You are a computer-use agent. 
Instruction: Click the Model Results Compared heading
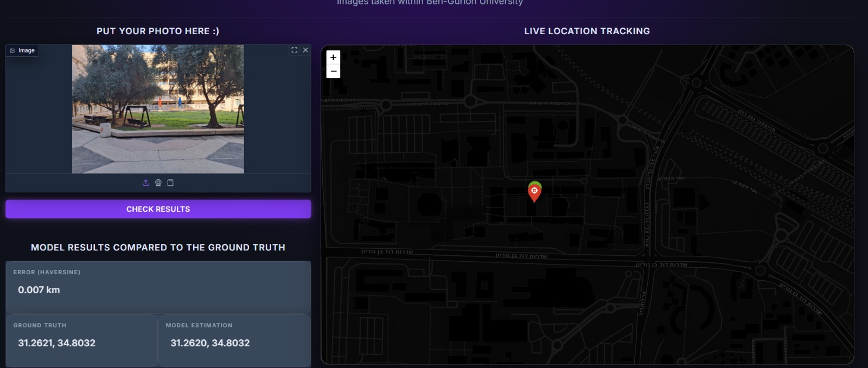coord(158,247)
